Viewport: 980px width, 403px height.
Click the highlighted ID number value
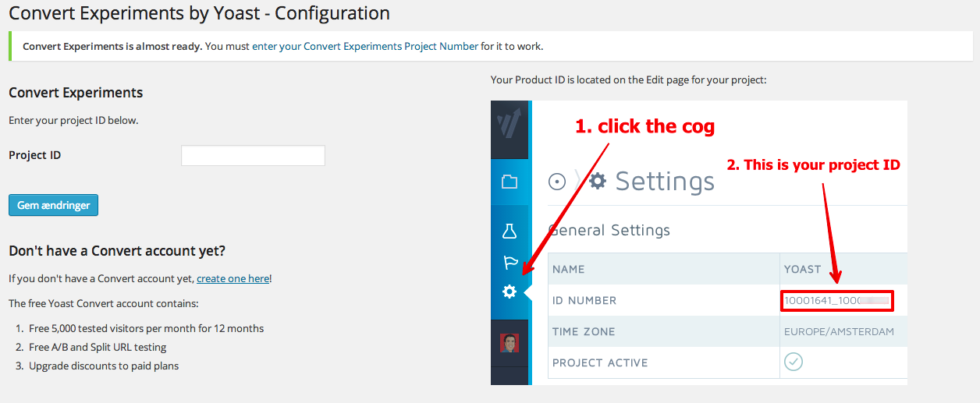(x=836, y=300)
